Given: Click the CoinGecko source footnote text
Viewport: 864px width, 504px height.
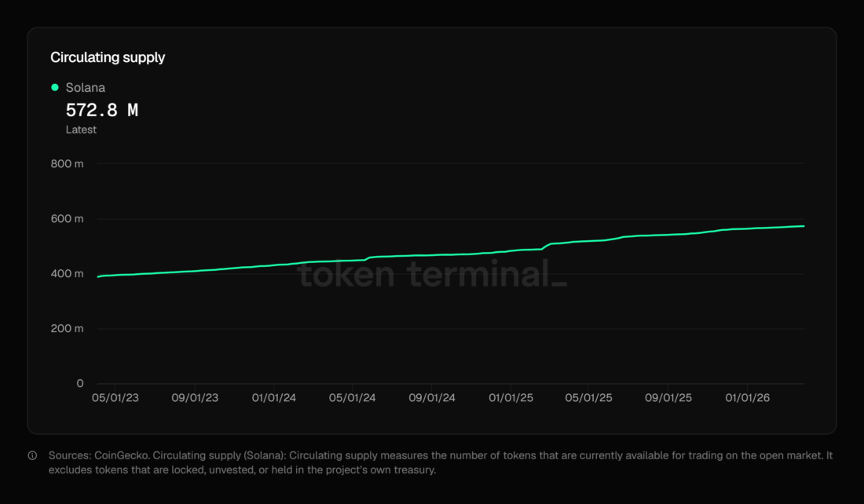Looking at the screenshot, I should coord(118,455).
